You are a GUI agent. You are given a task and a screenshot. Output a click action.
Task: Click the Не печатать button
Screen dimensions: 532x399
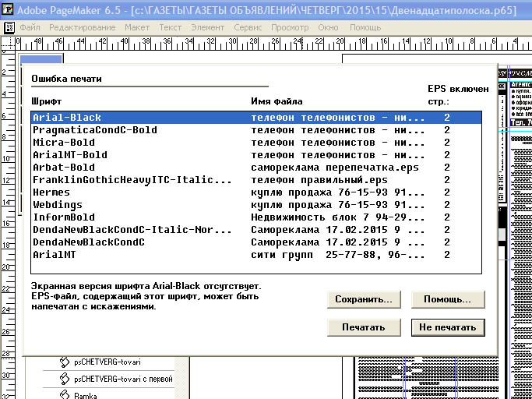click(x=448, y=327)
